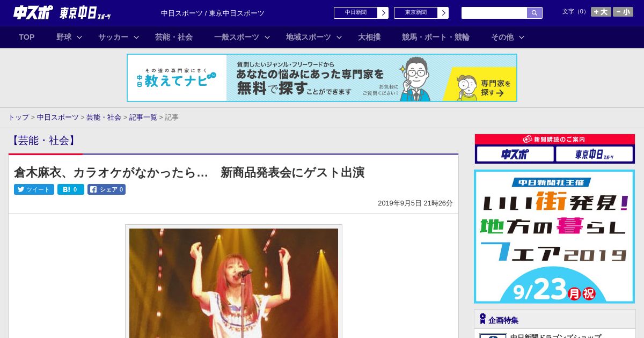Expand the 地域スポーツ dropdown chevron
The width and height of the screenshot is (644, 338).
click(x=339, y=37)
